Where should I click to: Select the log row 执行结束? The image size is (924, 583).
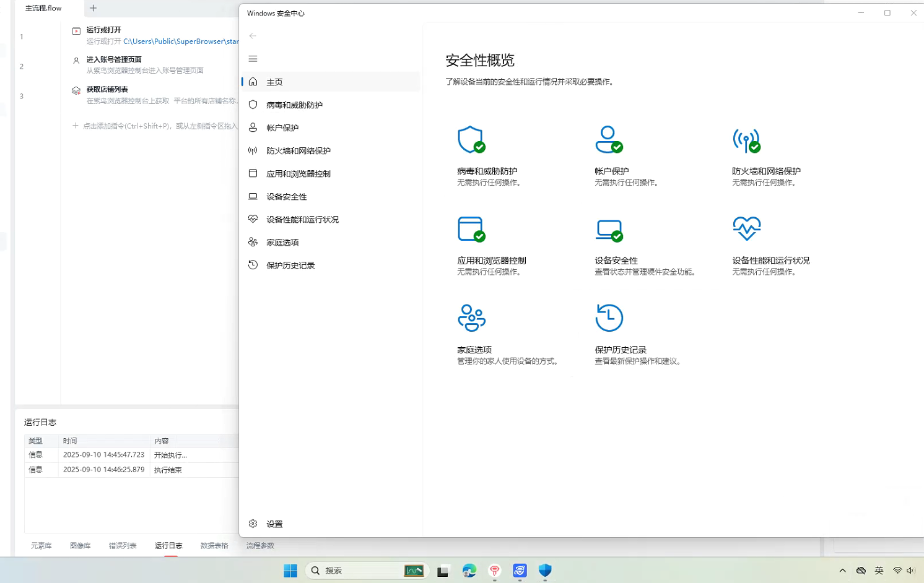coord(132,470)
